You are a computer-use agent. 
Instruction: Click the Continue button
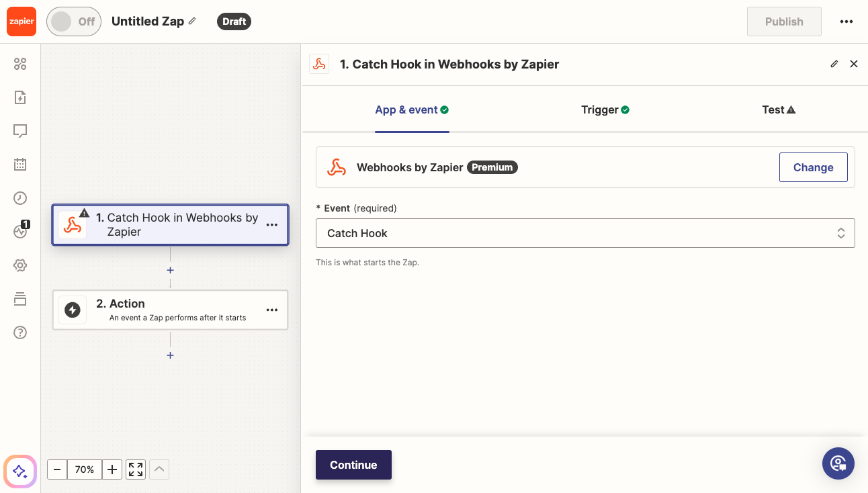click(x=353, y=465)
